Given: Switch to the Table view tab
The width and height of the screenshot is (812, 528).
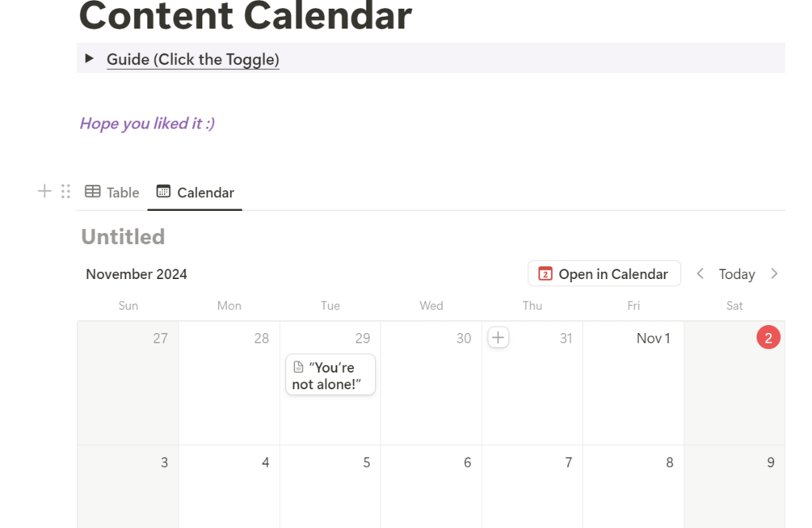Looking at the screenshot, I should [x=111, y=192].
